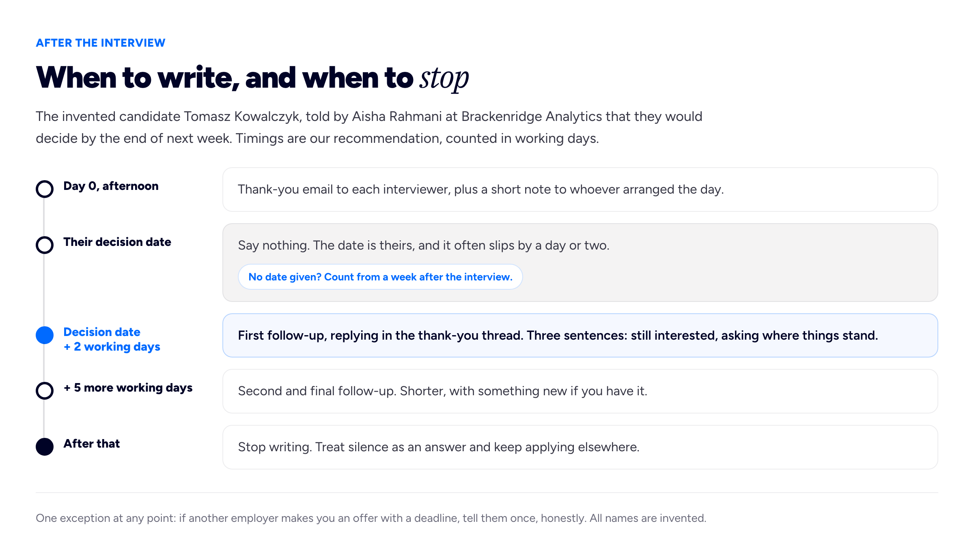Click the No date given blue pill

380,277
